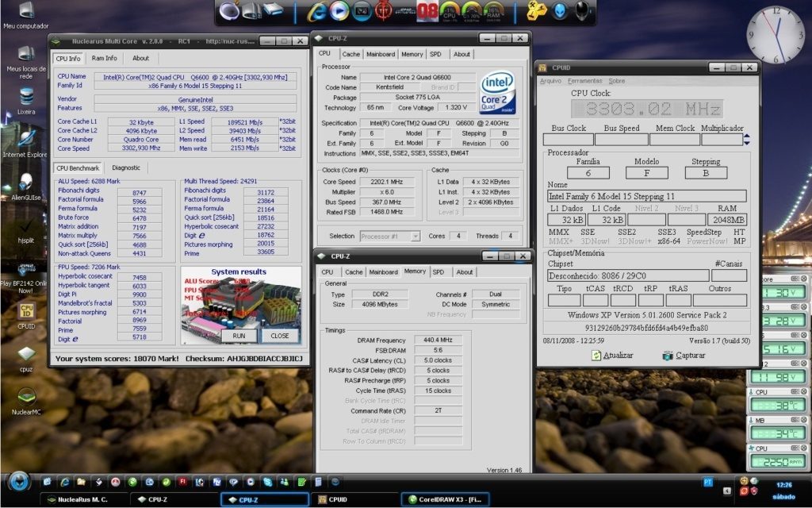Click the CLOSE button in Nuclearus
The width and height of the screenshot is (812, 508).
coord(280,336)
